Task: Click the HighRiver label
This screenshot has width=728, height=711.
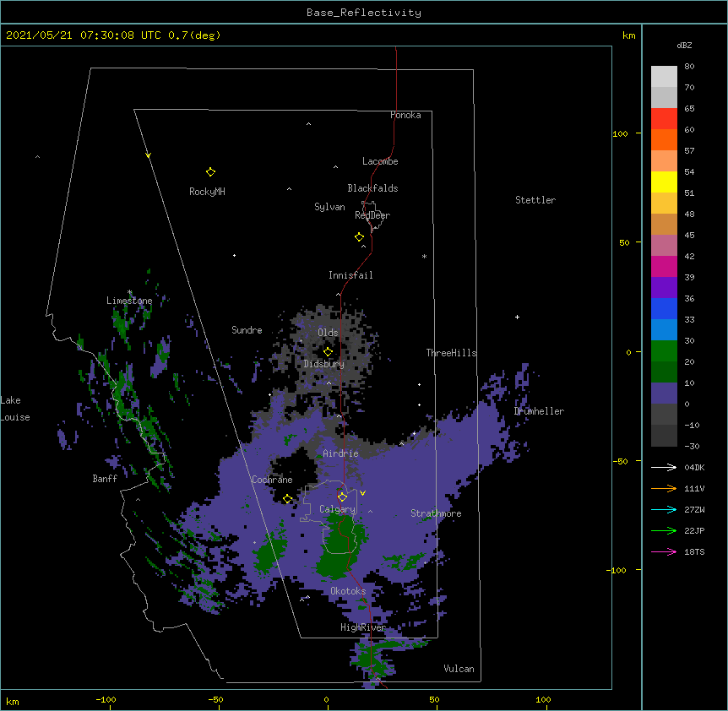Action: point(363,627)
